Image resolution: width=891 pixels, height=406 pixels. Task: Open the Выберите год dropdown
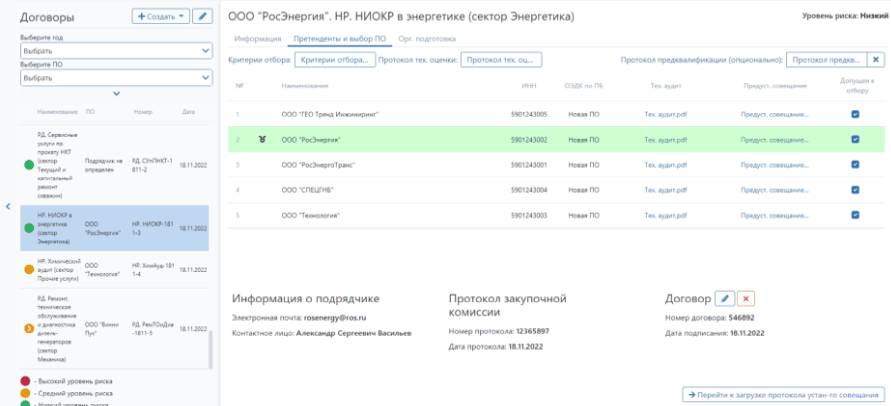pos(115,49)
